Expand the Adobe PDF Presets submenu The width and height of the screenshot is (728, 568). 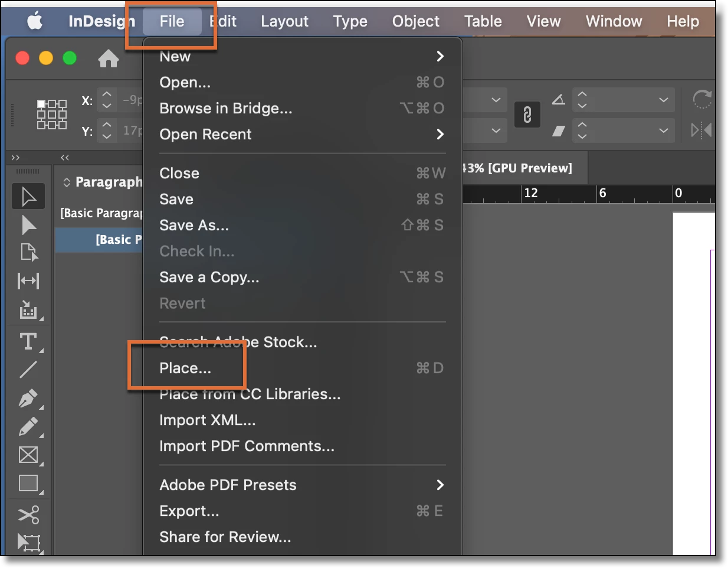pyautogui.click(x=440, y=485)
